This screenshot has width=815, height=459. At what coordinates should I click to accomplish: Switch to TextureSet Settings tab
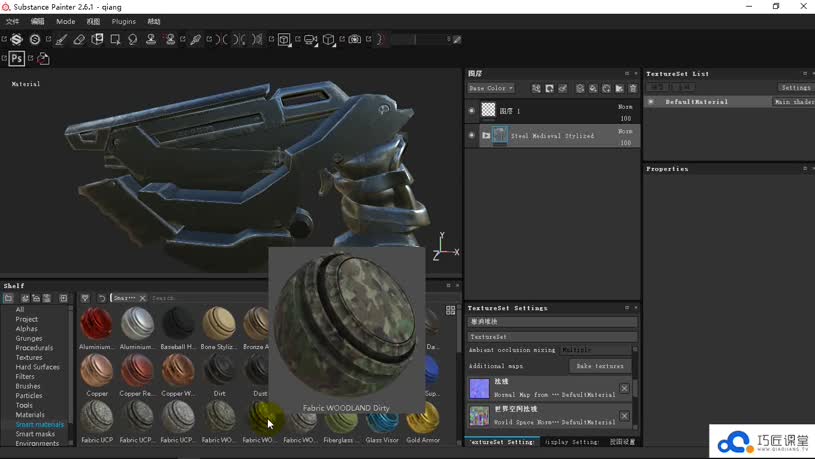(501, 442)
